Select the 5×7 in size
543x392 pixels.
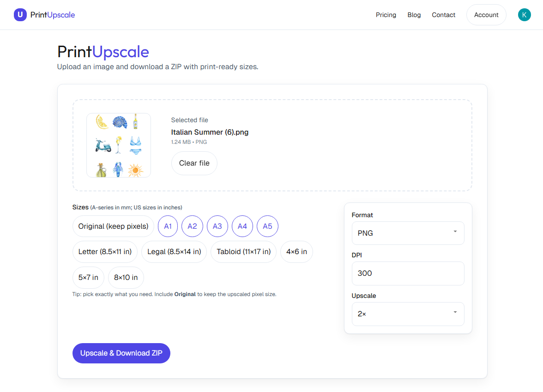pyautogui.click(x=88, y=278)
